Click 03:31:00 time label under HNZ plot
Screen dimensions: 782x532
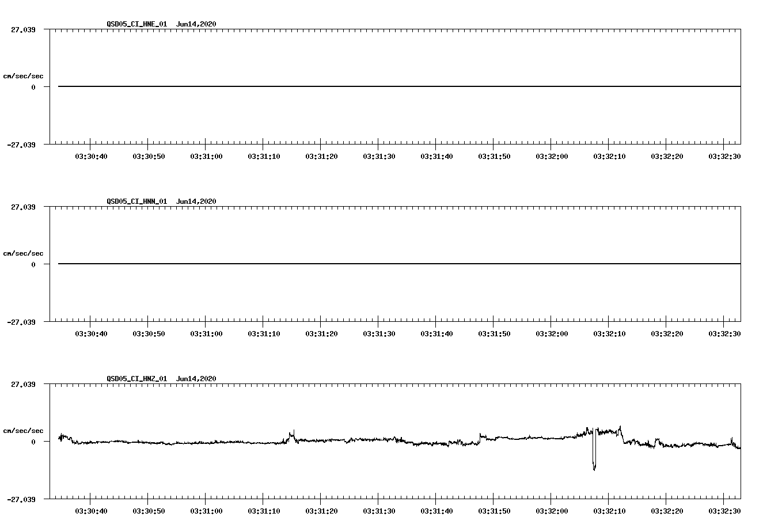click(x=206, y=511)
